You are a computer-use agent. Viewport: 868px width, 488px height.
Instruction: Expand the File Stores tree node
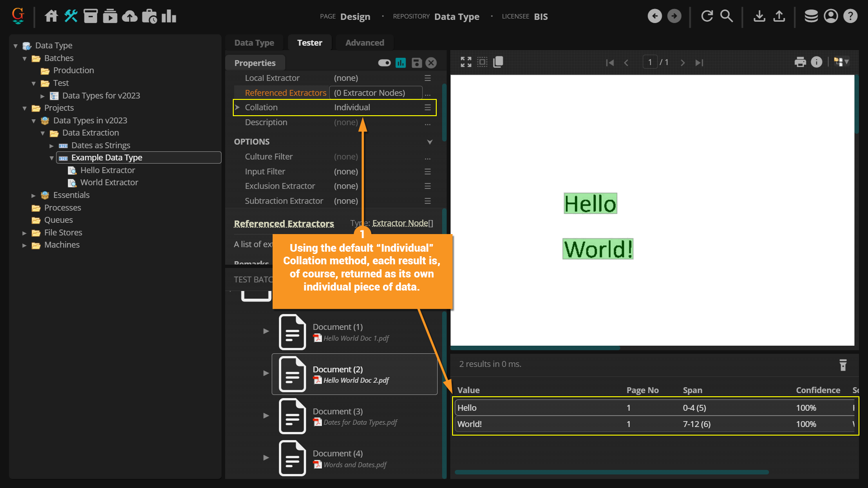[24, 233]
